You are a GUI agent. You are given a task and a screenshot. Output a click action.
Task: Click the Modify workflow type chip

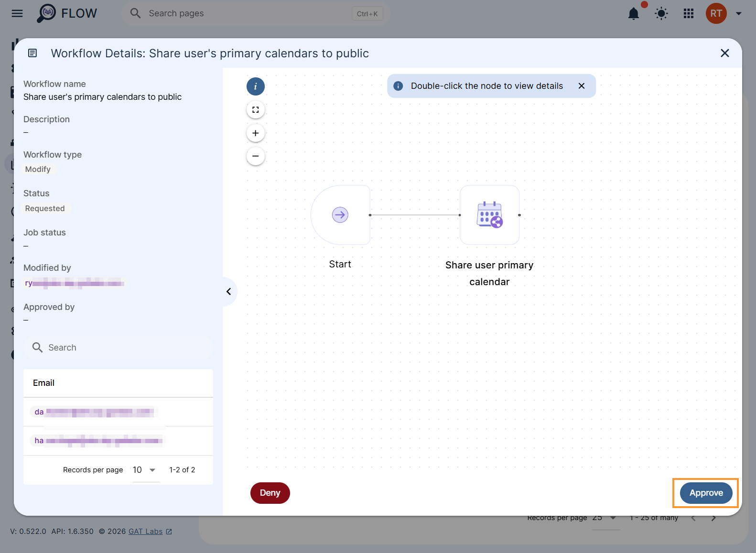click(x=38, y=170)
